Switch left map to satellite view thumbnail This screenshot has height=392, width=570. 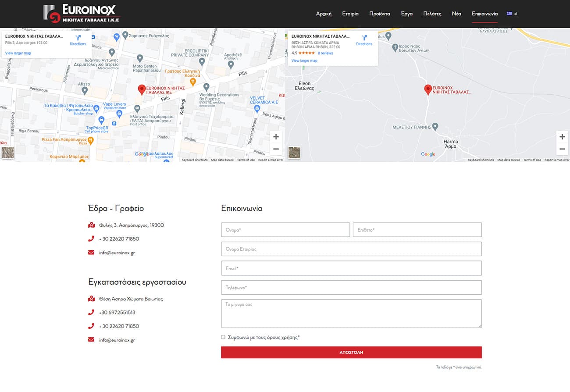point(8,153)
